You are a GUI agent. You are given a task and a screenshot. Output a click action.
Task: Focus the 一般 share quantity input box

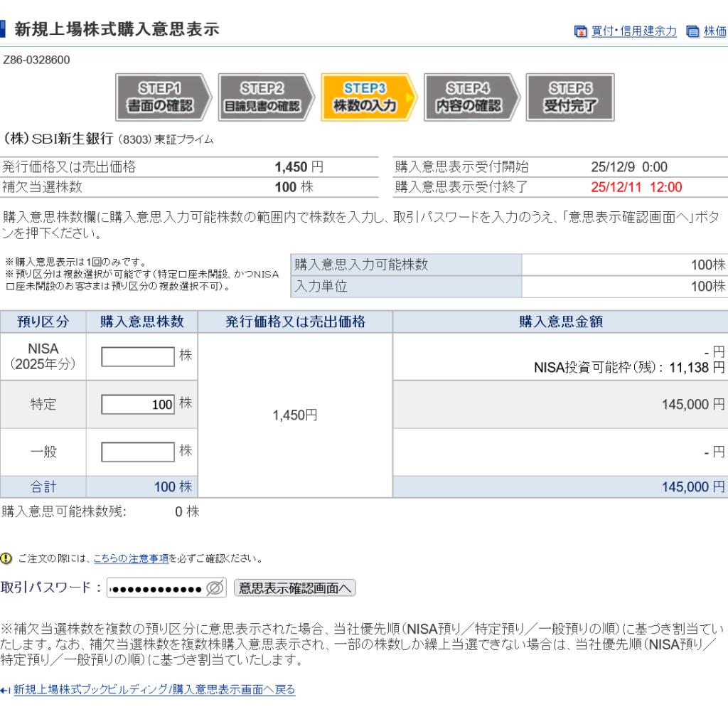(x=138, y=452)
